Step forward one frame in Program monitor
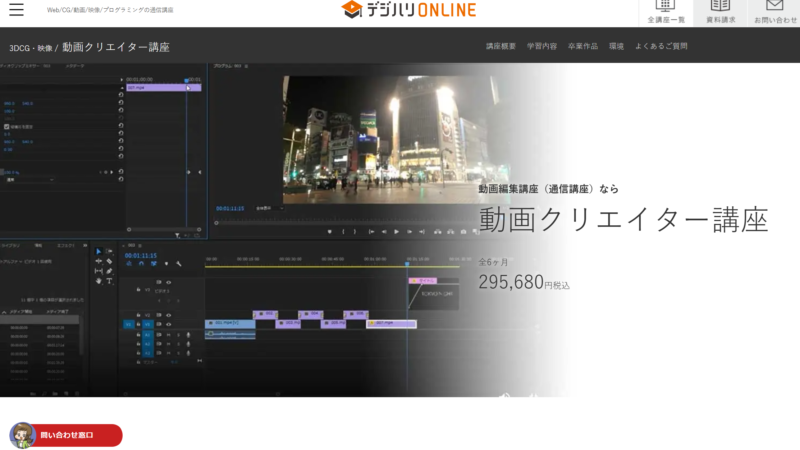 [x=409, y=232]
